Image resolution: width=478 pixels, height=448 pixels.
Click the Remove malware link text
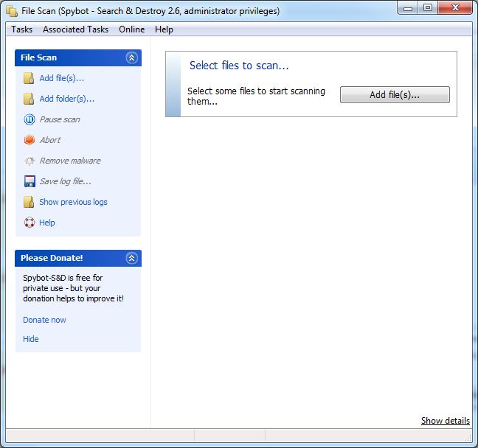pos(70,161)
